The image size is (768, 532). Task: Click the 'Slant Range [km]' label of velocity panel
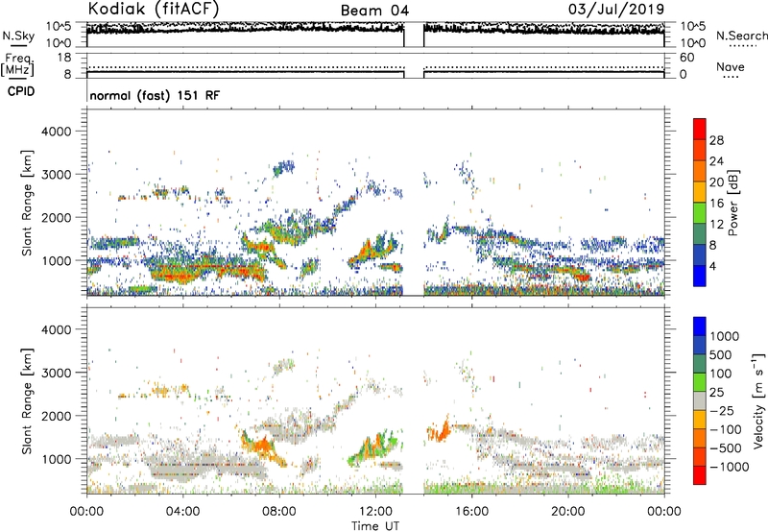[x=27, y=400]
